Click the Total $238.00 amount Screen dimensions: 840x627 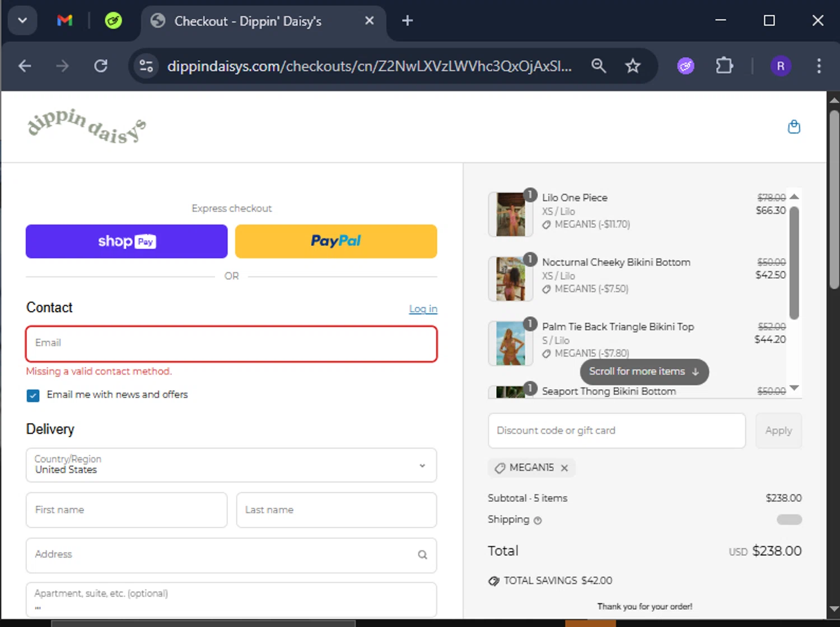coord(777,551)
